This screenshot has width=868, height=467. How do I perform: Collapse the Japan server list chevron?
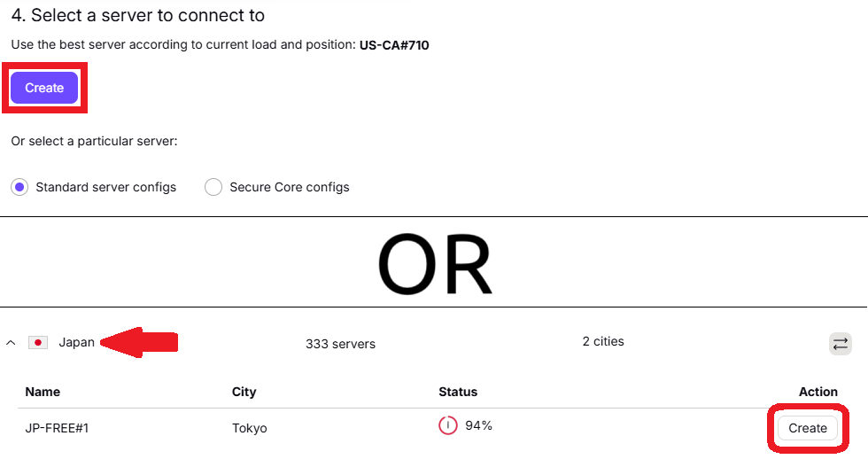click(11, 343)
